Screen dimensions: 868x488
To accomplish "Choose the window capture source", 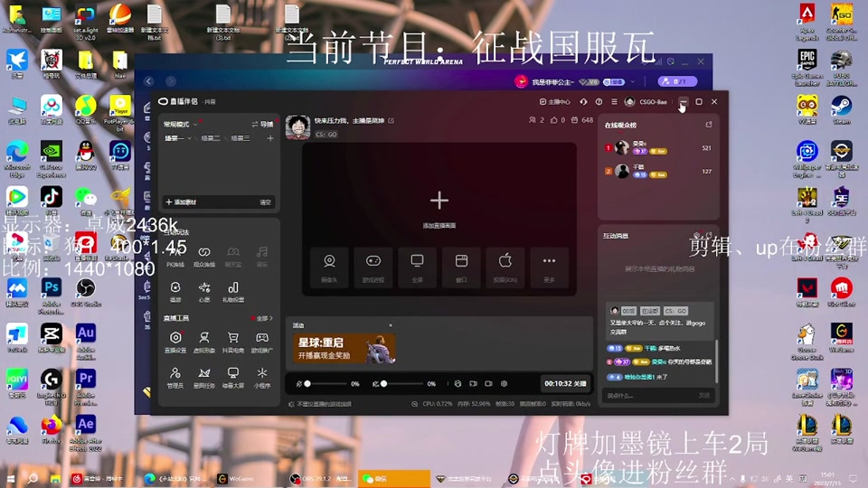I will click(x=461, y=267).
